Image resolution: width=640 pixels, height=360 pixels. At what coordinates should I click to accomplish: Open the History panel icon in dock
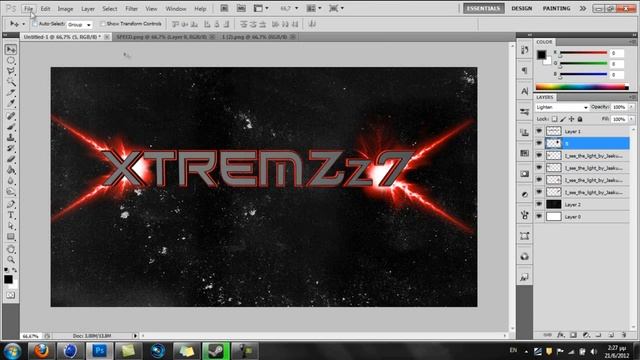click(524, 50)
